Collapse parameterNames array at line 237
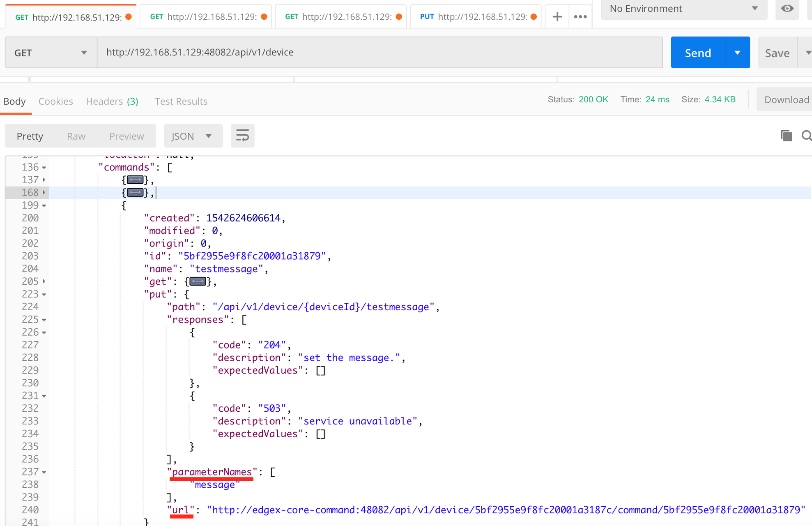The width and height of the screenshot is (812, 526). pyautogui.click(x=44, y=472)
